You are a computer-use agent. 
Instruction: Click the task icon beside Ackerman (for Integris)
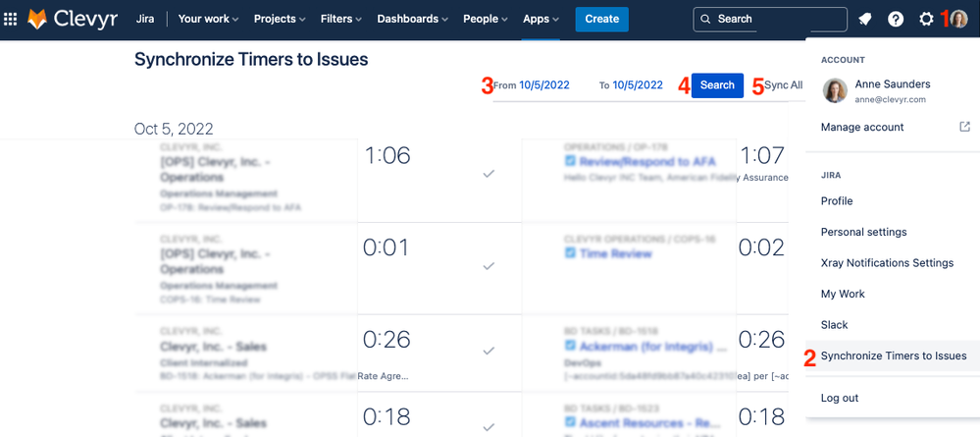click(570, 345)
